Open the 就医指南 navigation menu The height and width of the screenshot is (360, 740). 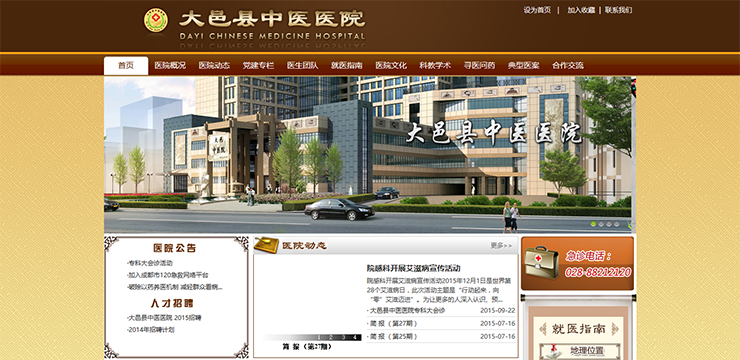pos(346,66)
